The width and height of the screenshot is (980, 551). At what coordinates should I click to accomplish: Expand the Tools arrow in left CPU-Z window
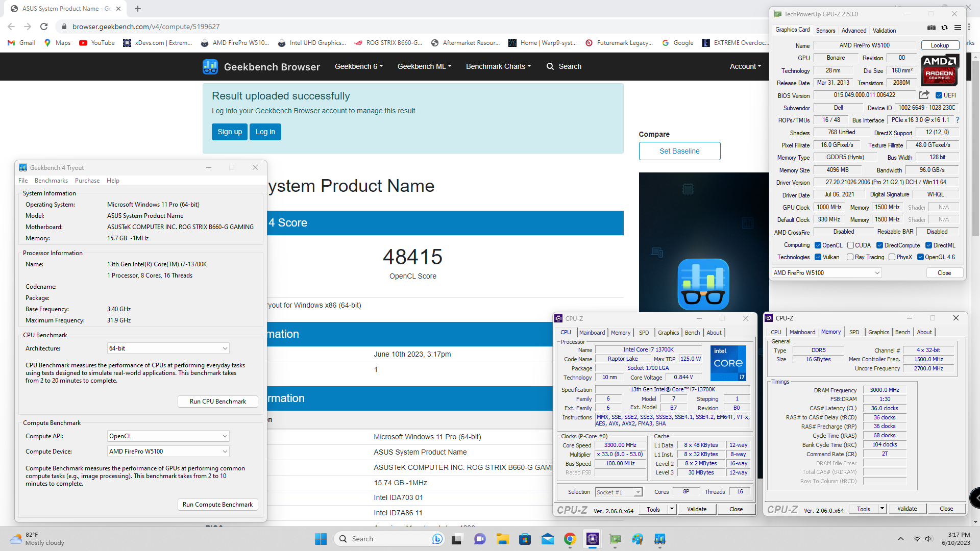(x=672, y=509)
